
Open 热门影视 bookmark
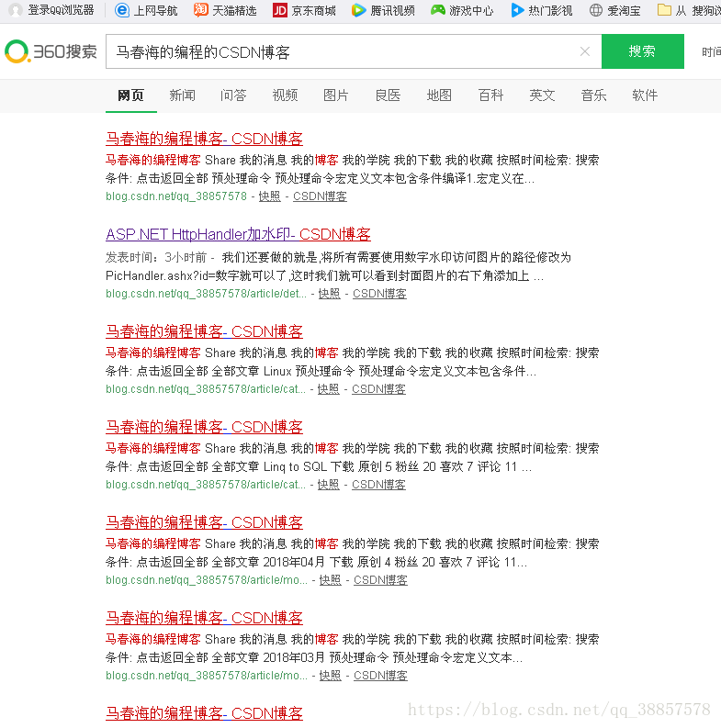(x=541, y=10)
